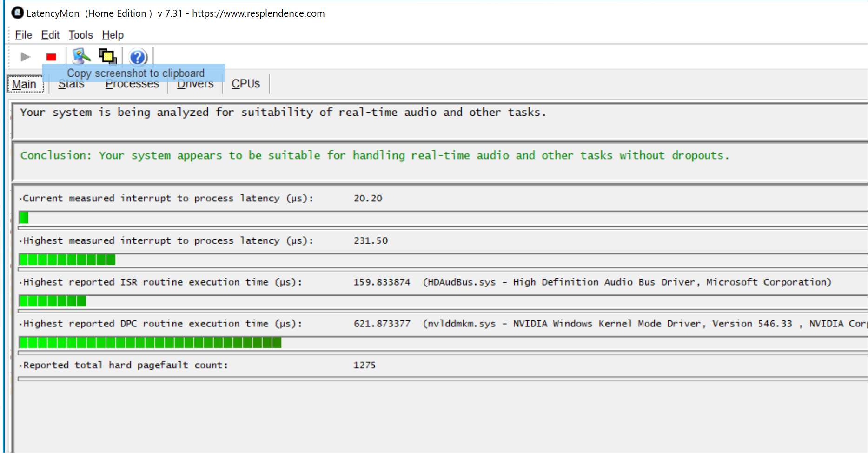The image size is (868, 453).
Task: Click the ISR time value 159.833874
Action: tap(382, 282)
